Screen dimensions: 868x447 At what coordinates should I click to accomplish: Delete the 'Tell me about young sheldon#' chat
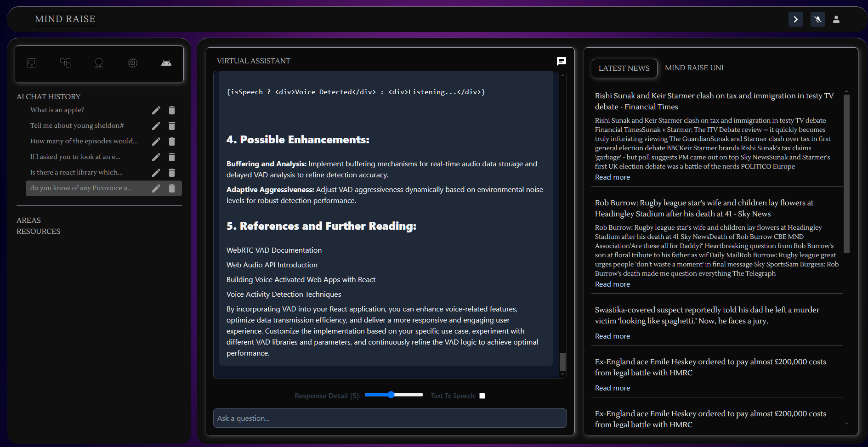click(x=172, y=126)
